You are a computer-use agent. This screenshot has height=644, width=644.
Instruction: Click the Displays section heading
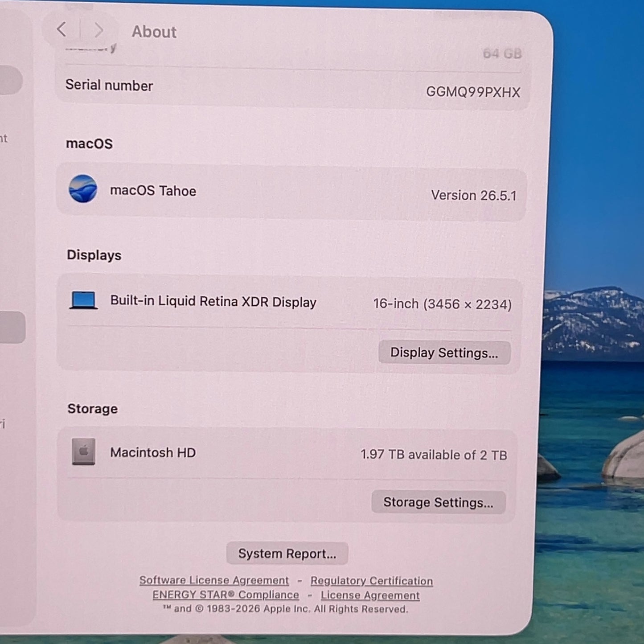point(94,255)
